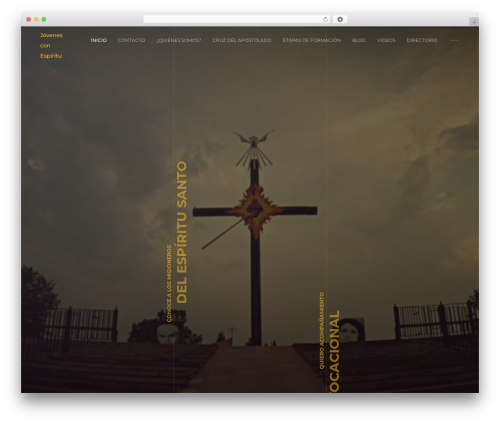Click the VOCACIONAL vertical heading

coord(334,351)
